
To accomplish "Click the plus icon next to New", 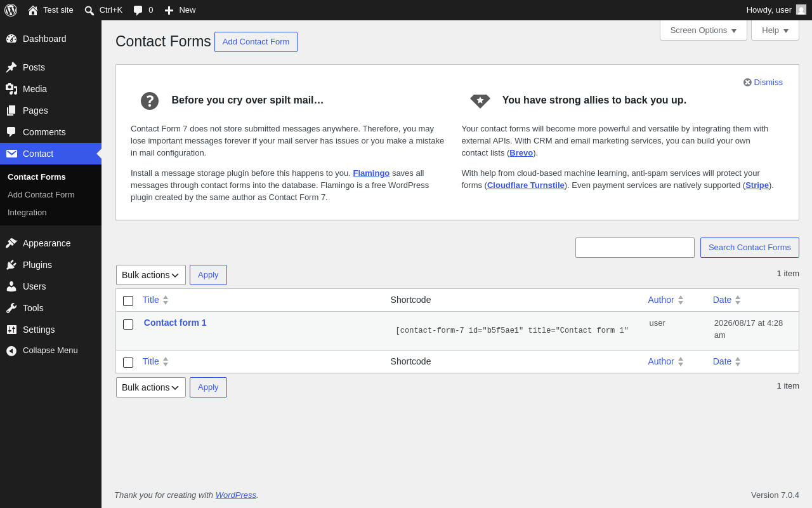I will (x=169, y=10).
